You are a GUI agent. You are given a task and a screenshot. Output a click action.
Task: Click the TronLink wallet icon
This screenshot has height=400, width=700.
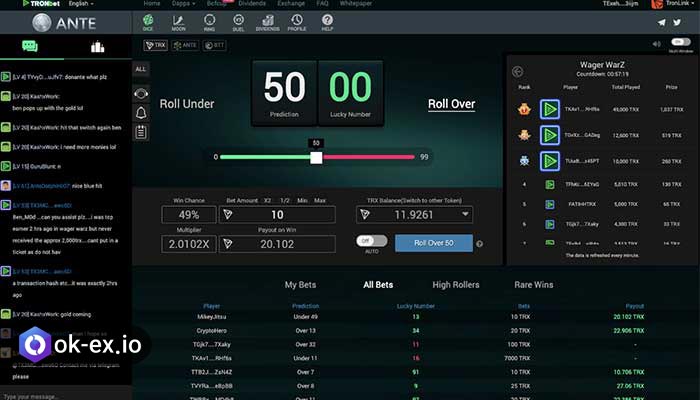tap(657, 4)
